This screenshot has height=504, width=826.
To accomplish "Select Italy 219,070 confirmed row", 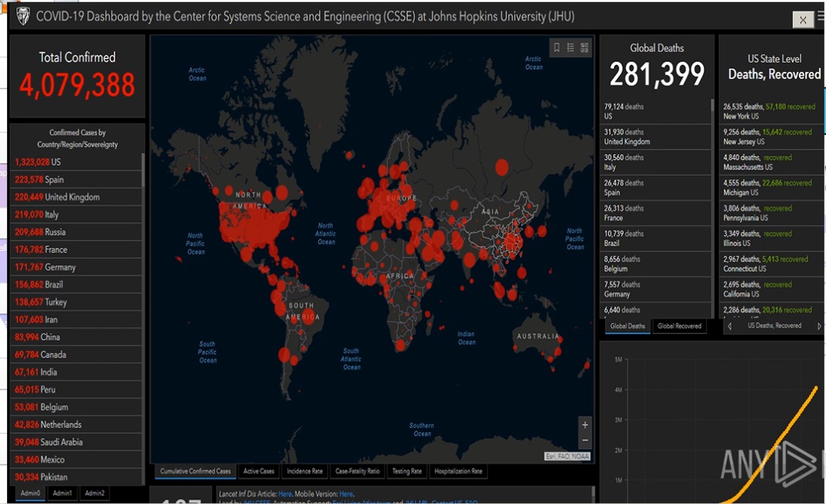I will [x=76, y=214].
